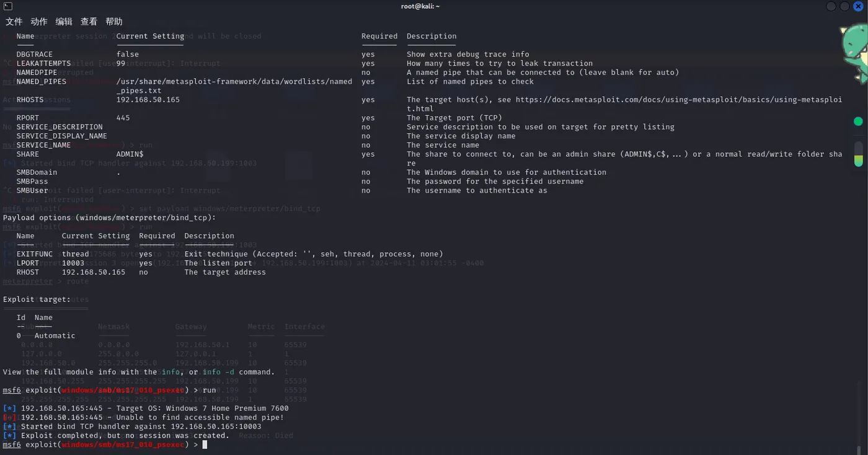Click the 445 value in the RPORT row
This screenshot has width=868, height=455.
123,118
